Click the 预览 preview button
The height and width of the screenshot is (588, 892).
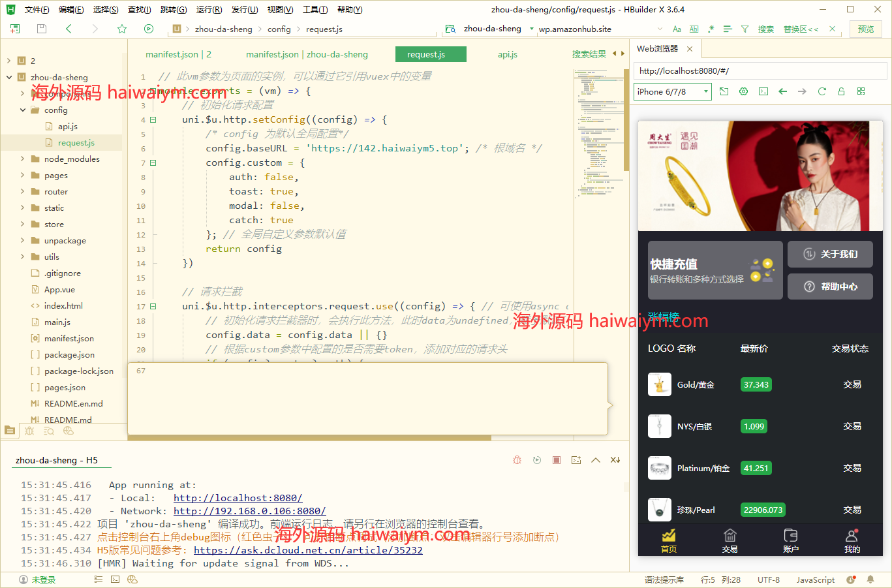click(866, 29)
